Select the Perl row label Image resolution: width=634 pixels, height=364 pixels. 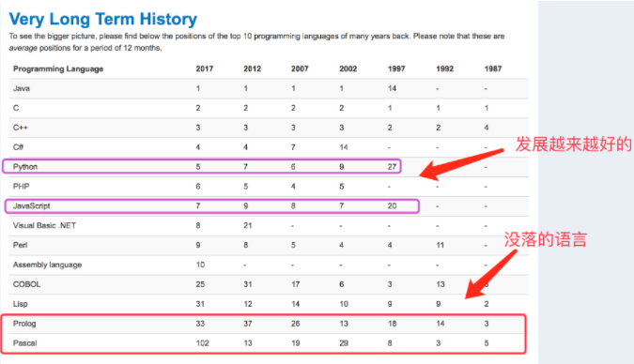(x=21, y=245)
